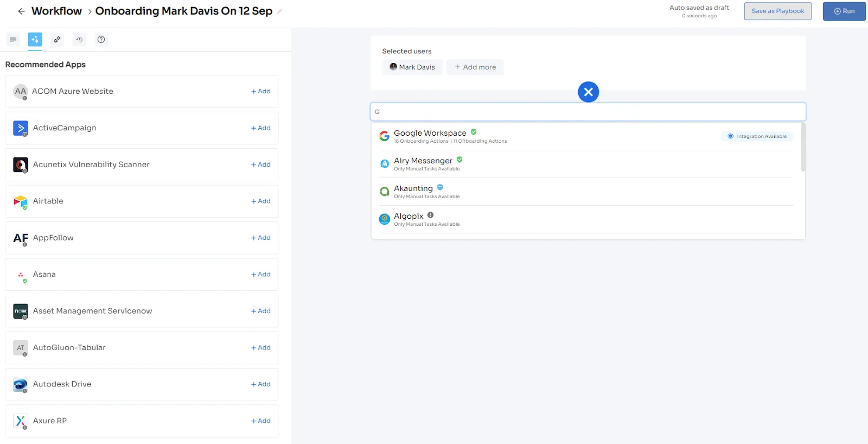
Task: Click Add more users button
Action: 475,67
